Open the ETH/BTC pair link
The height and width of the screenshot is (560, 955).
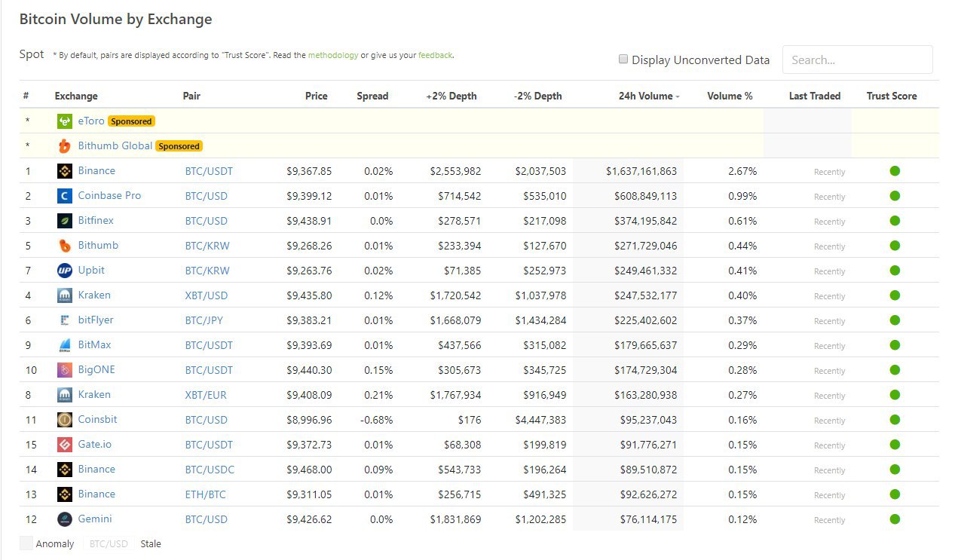pos(205,494)
